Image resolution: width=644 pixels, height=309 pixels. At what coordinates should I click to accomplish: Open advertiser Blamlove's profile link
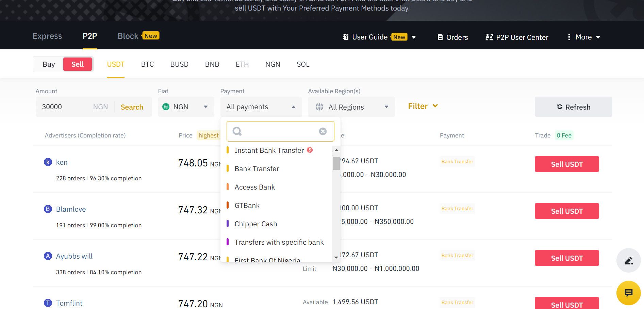71,209
